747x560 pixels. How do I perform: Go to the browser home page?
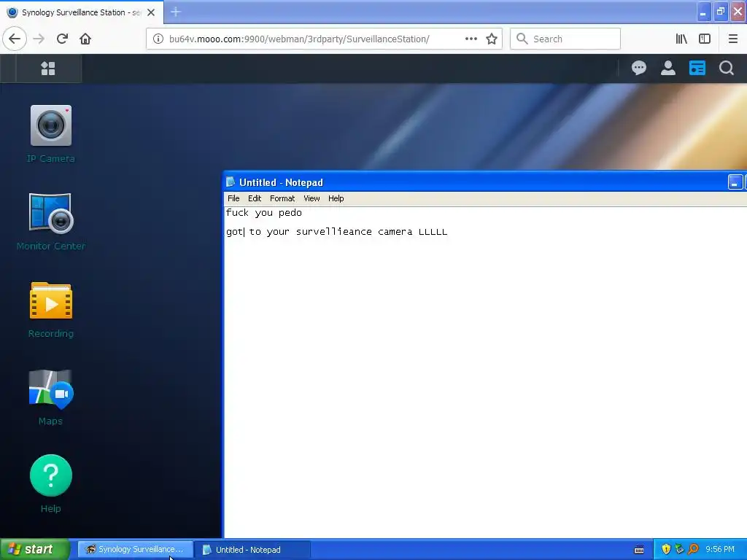pos(85,39)
